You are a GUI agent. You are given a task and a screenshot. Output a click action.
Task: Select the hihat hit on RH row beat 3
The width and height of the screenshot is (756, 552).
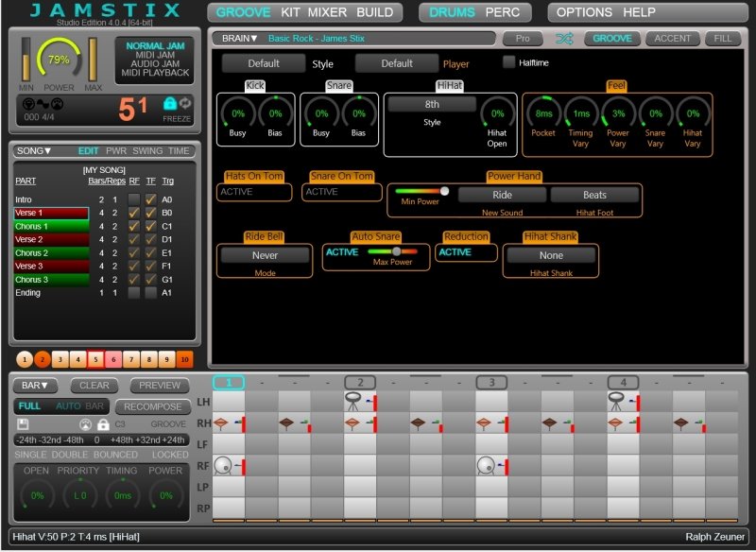[x=491, y=423]
